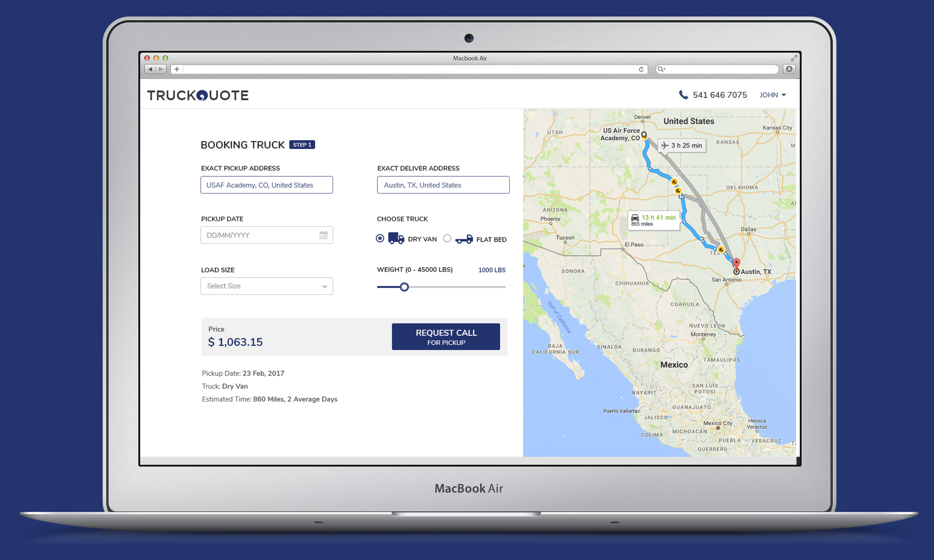Click the Request Call for Pickup button
The width and height of the screenshot is (934, 560).
(x=446, y=337)
